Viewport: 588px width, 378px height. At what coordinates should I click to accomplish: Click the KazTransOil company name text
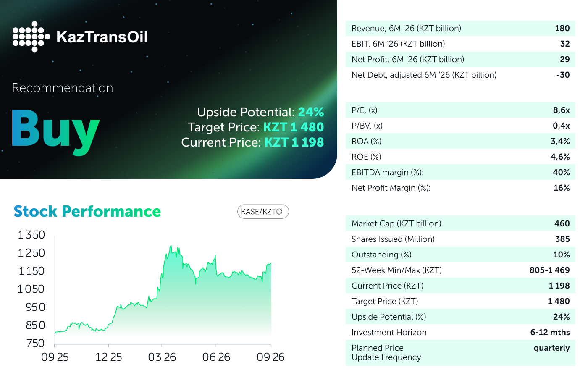(102, 37)
